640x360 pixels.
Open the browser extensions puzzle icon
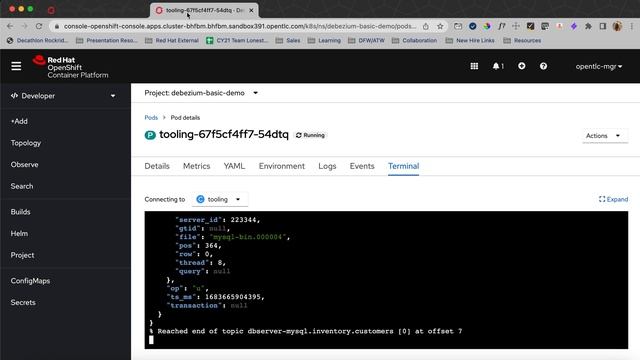(588, 26)
